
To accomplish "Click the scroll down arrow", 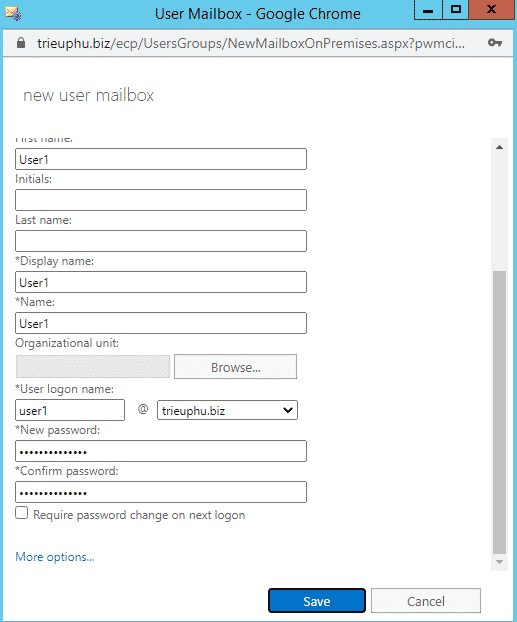I will point(500,562).
